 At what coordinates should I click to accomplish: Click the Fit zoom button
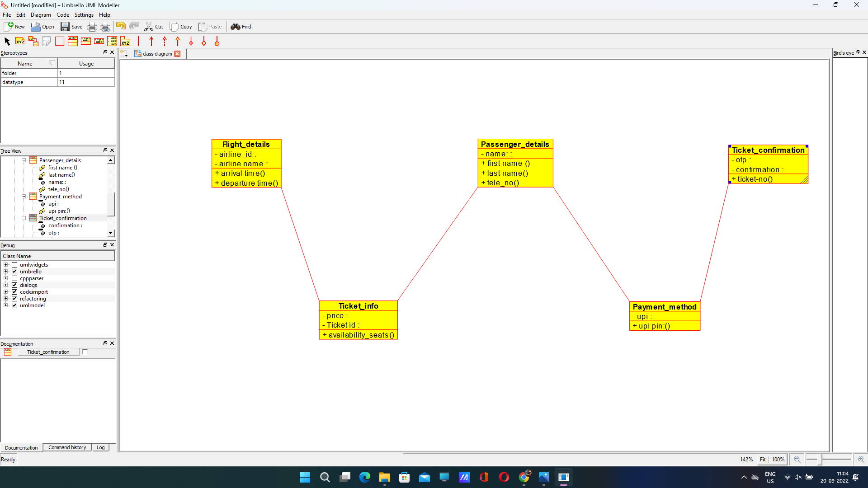[763, 460]
